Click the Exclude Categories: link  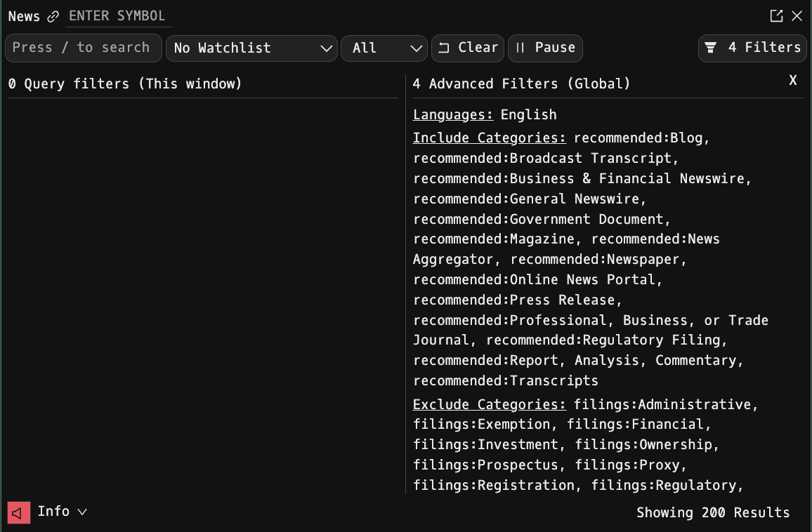pyautogui.click(x=490, y=405)
